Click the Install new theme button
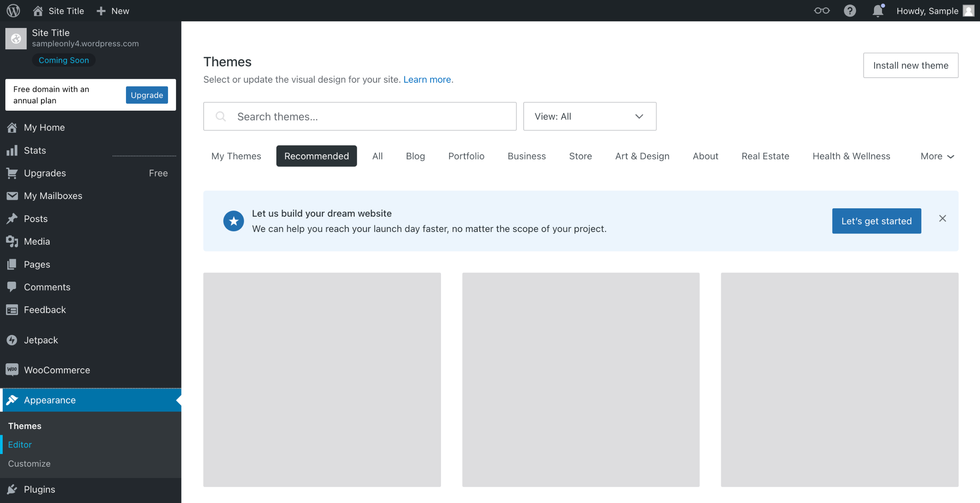The width and height of the screenshot is (980, 503). pyautogui.click(x=910, y=65)
